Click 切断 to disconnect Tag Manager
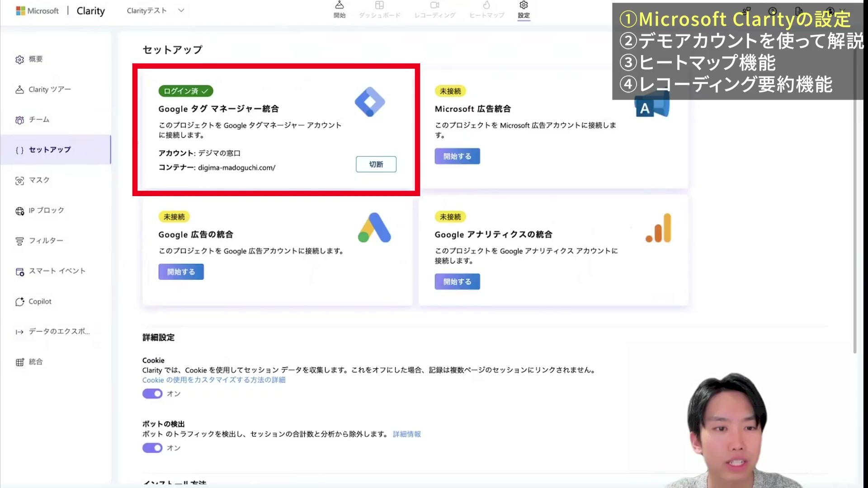 (376, 164)
